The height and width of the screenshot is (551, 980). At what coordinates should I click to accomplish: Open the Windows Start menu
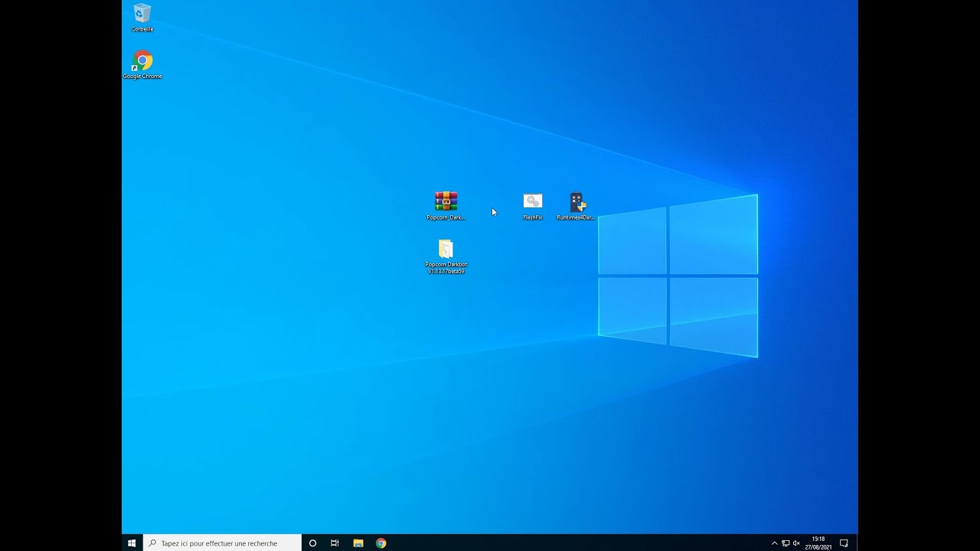click(132, 543)
